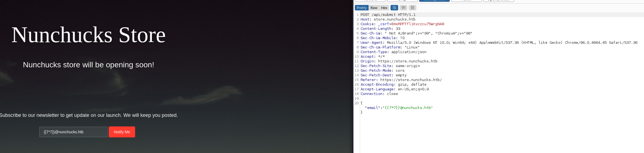
Task: Click the Host header line
Action: tap(388, 19)
